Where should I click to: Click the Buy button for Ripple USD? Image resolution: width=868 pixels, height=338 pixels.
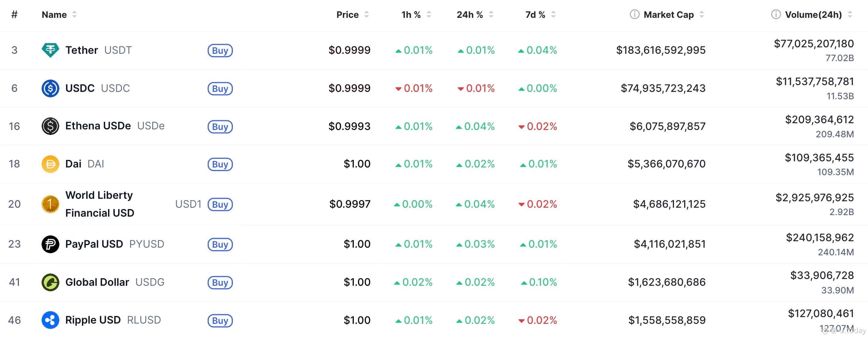[x=220, y=320]
